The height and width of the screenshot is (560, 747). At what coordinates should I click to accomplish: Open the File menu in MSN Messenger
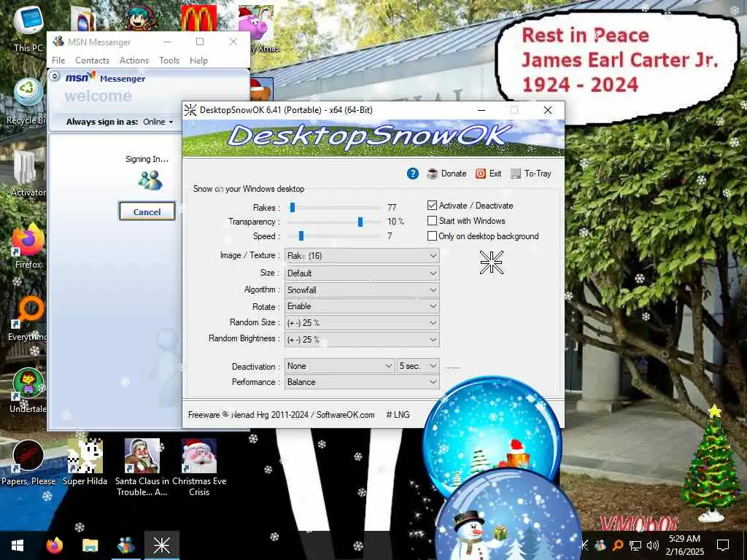coord(58,61)
